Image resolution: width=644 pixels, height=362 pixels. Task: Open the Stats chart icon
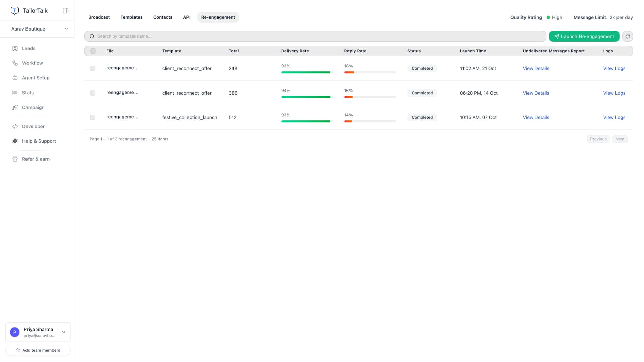[15, 93]
